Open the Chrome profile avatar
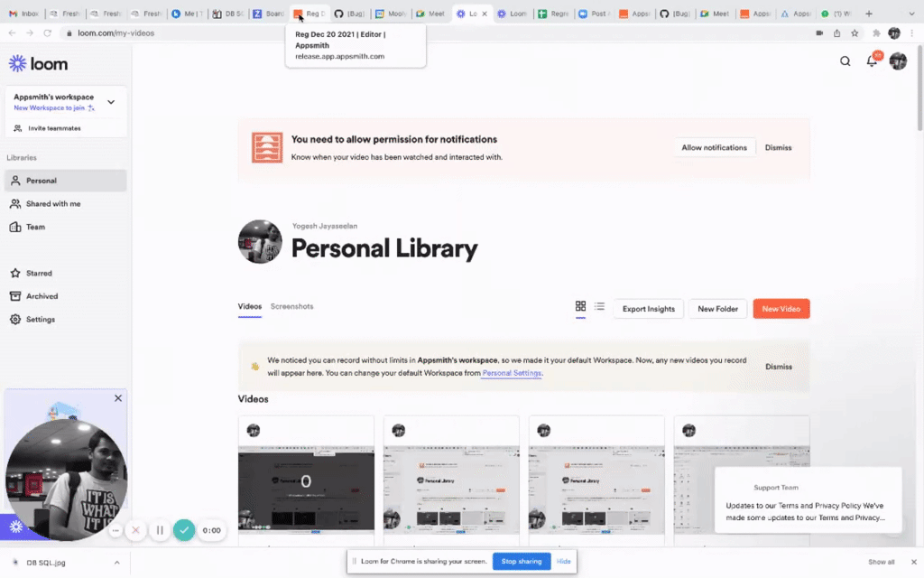 tap(894, 33)
